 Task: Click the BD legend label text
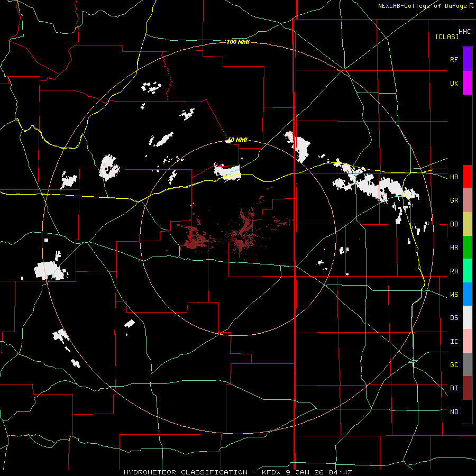point(454,224)
